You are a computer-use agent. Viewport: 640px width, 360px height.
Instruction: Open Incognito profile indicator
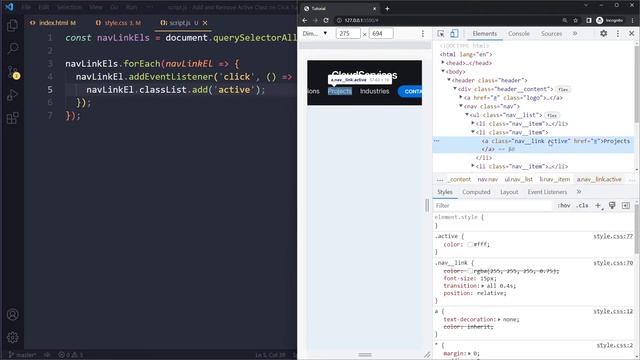pyautogui.click(x=609, y=20)
